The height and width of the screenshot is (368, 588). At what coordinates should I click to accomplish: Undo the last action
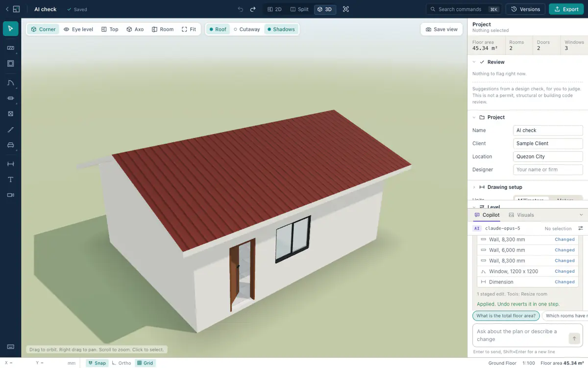coord(240,9)
